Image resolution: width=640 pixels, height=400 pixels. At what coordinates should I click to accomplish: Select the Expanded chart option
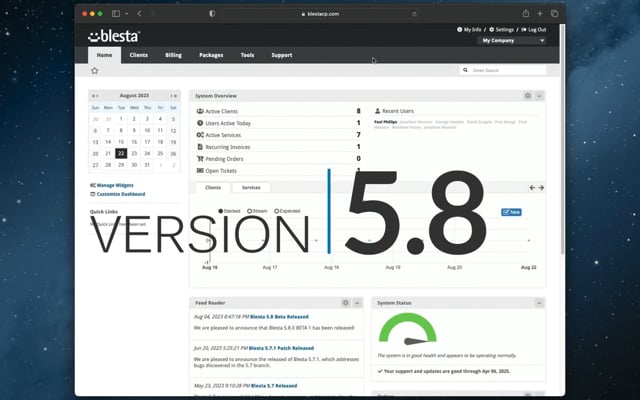[287, 211]
